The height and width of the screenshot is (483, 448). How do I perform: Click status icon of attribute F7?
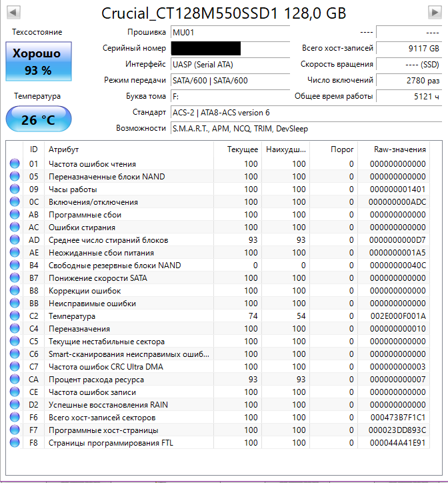[x=15, y=430]
